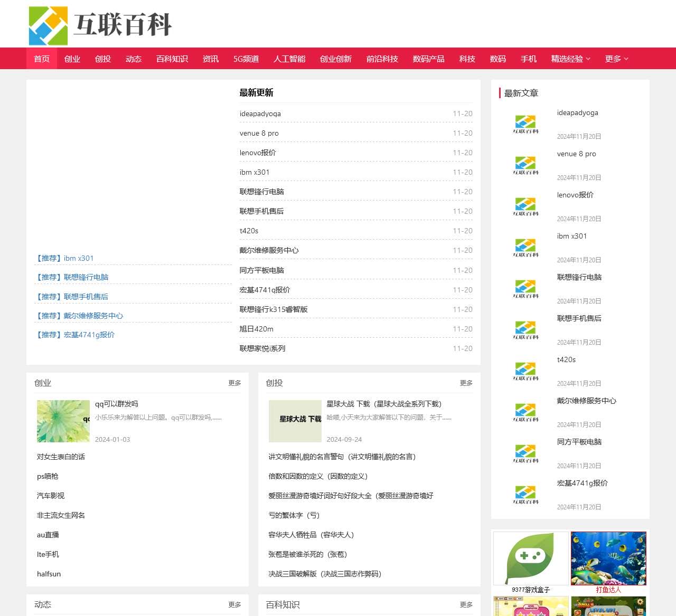Open the 5G频道 navigation item

246,59
